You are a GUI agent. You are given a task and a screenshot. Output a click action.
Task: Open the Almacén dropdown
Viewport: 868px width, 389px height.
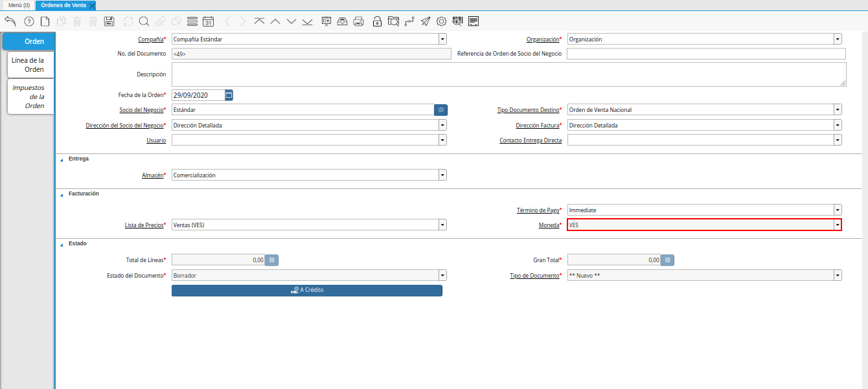[x=442, y=175]
